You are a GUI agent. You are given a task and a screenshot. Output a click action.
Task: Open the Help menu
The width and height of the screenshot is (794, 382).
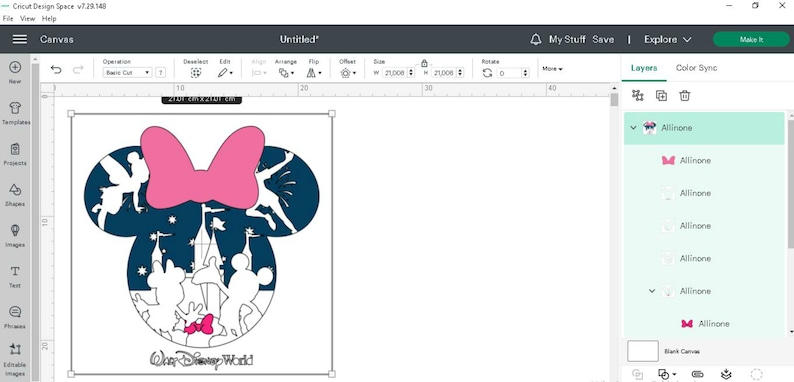(49, 18)
